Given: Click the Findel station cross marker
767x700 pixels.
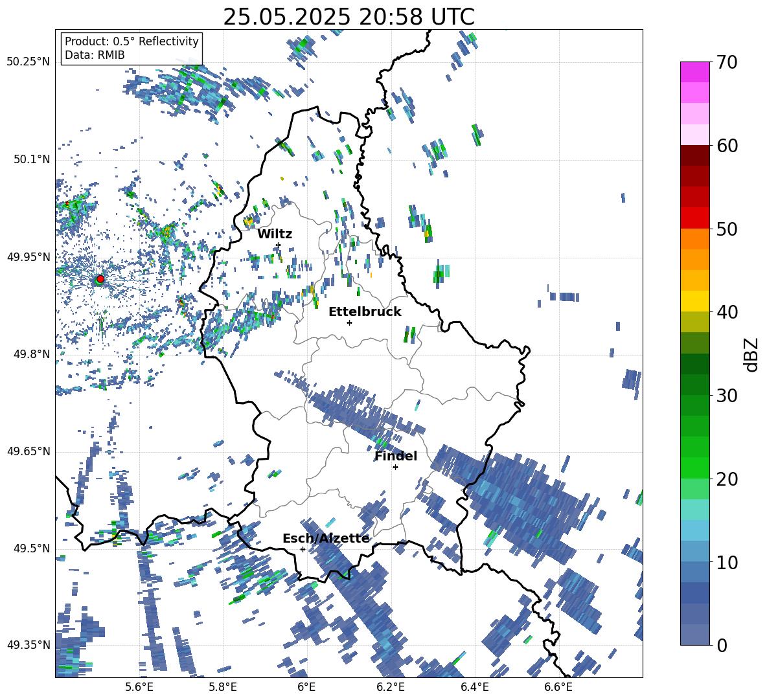Looking at the screenshot, I should (395, 468).
